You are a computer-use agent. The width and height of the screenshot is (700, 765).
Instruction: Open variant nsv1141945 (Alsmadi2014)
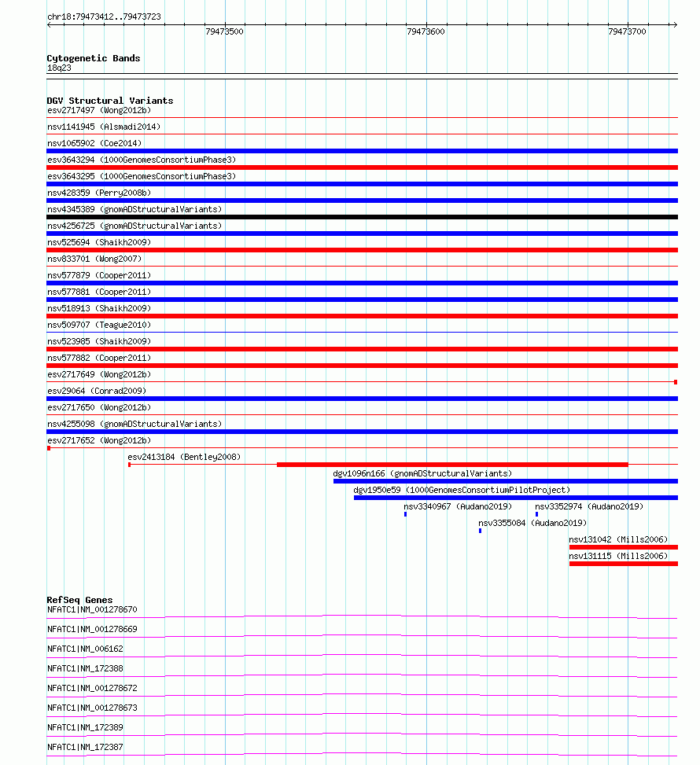click(x=104, y=127)
